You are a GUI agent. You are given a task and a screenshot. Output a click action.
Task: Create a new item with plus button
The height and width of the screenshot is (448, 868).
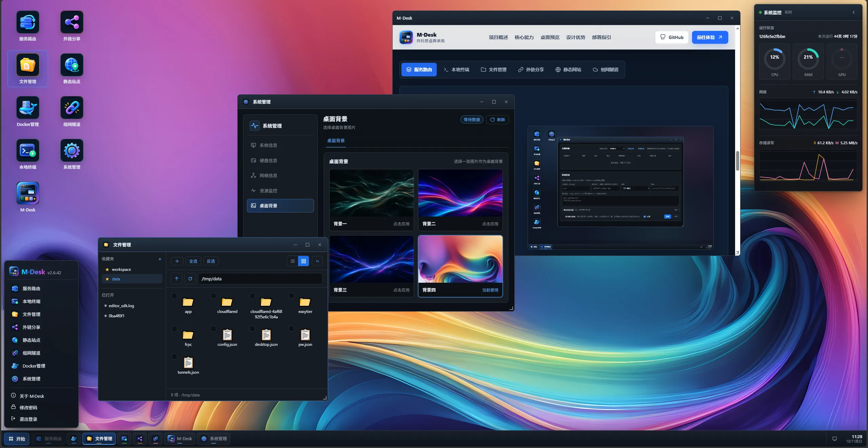point(177,261)
